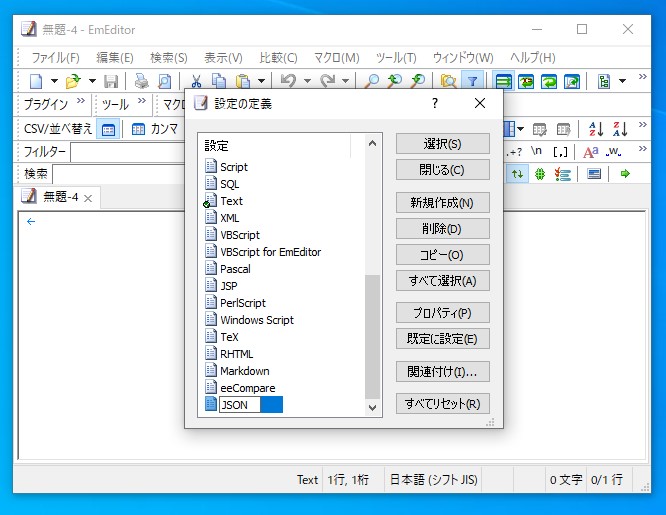Click the green grid search icon
Screen dimensions: 666x515
(x=540, y=173)
